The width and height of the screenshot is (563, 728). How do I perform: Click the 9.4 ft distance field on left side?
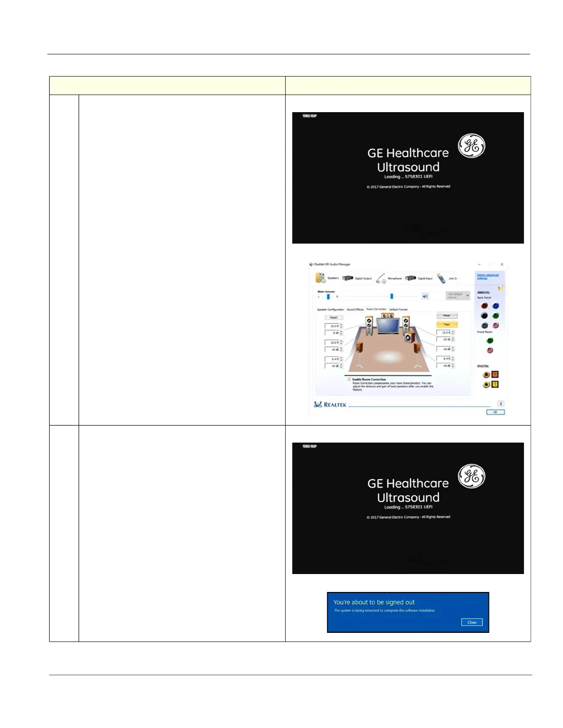(x=332, y=359)
